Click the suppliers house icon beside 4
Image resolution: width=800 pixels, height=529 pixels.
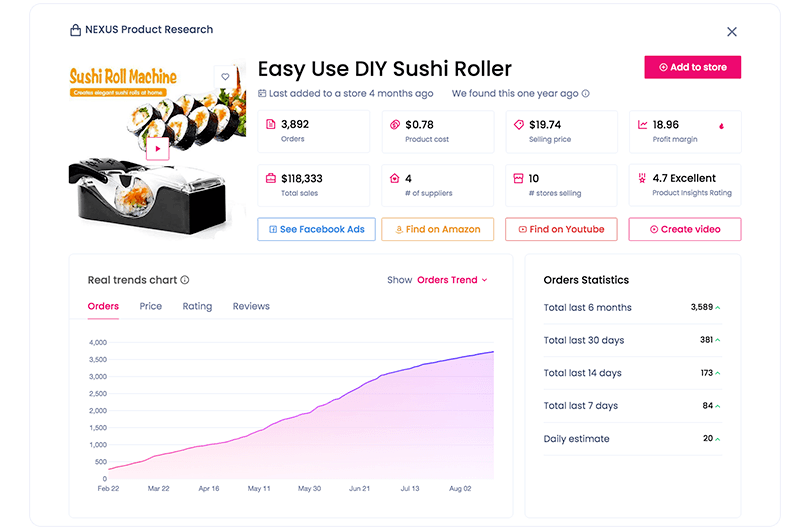click(x=394, y=178)
